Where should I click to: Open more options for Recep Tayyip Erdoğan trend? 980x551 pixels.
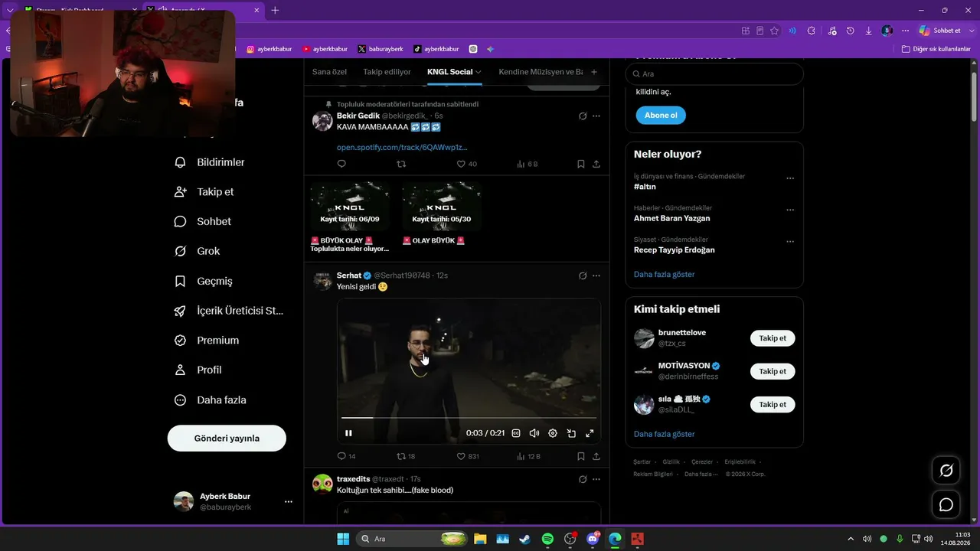[790, 242]
